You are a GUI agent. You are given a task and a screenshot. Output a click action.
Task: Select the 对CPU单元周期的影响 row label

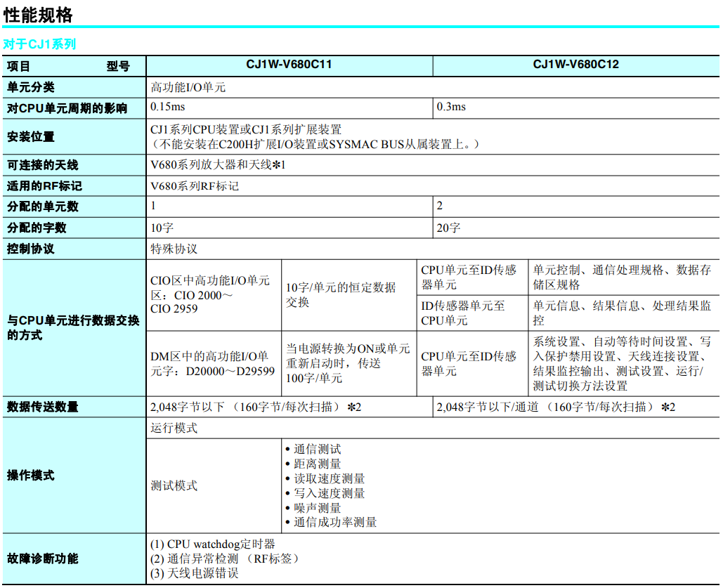[x=67, y=108]
